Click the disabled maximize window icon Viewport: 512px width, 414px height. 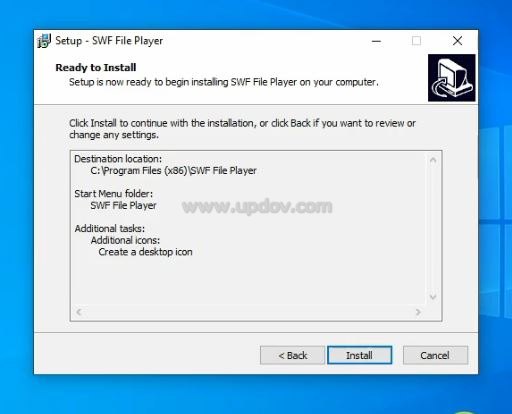tap(416, 41)
